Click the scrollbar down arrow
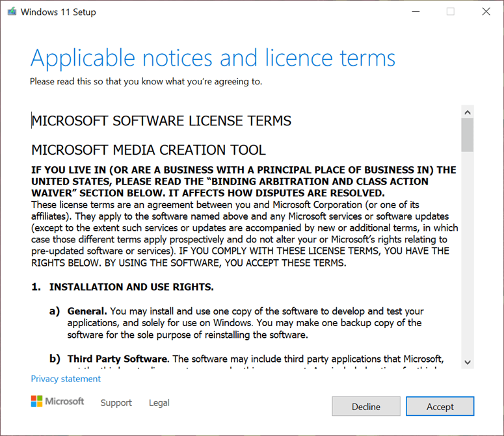The width and height of the screenshot is (504, 436). (468, 362)
